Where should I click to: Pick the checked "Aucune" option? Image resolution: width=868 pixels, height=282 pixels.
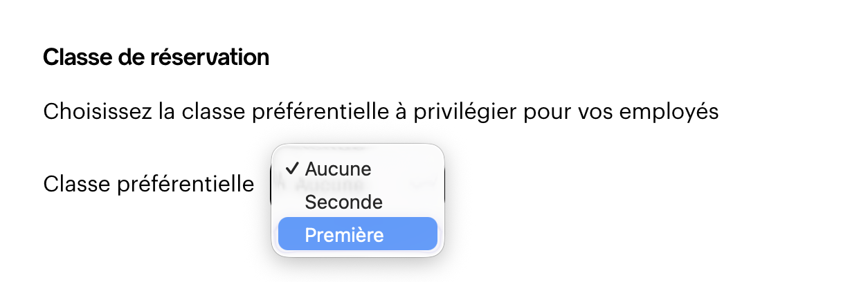(x=338, y=169)
